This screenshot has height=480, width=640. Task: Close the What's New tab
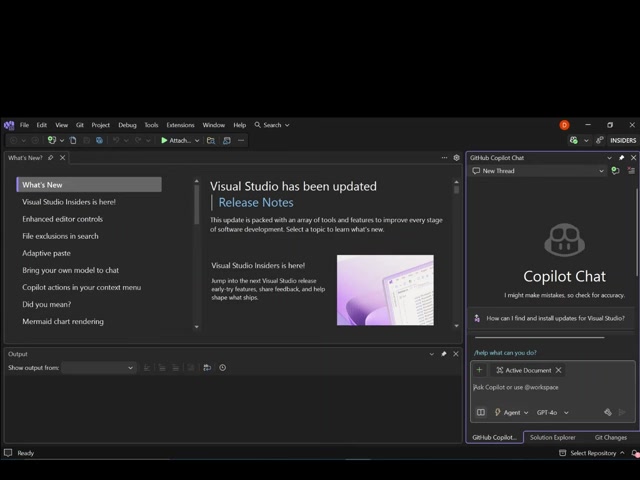[x=62, y=158]
